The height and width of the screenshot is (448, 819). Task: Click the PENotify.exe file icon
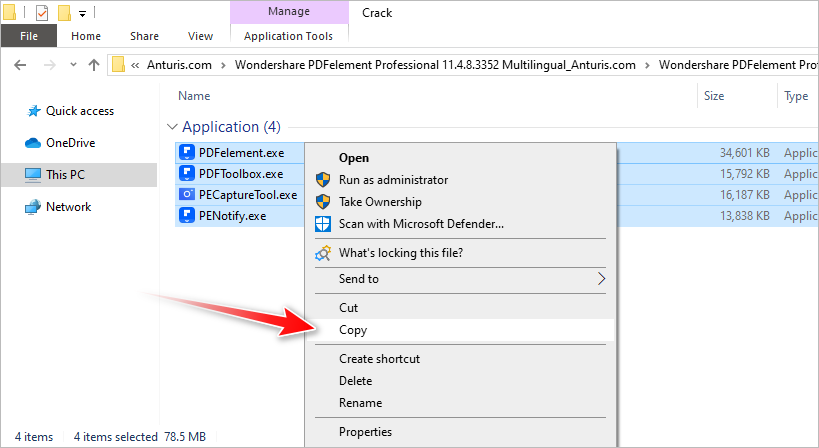187,215
